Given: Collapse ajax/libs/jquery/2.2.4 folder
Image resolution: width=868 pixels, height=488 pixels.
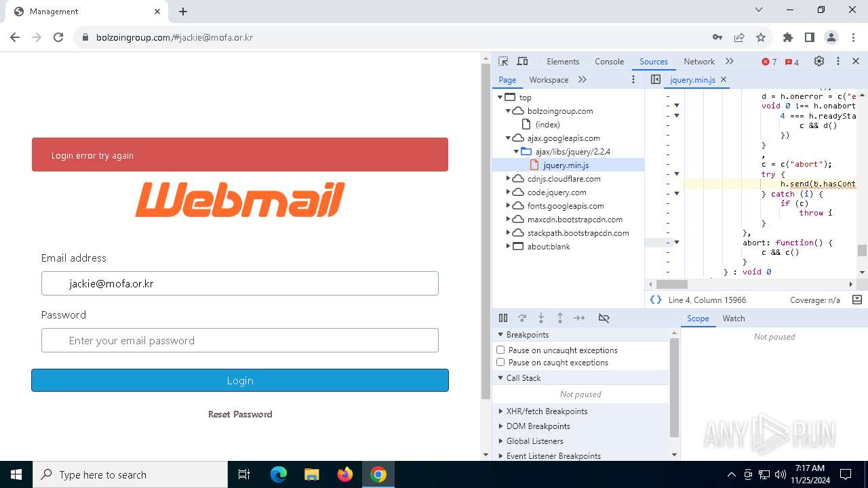Looking at the screenshot, I should (516, 151).
